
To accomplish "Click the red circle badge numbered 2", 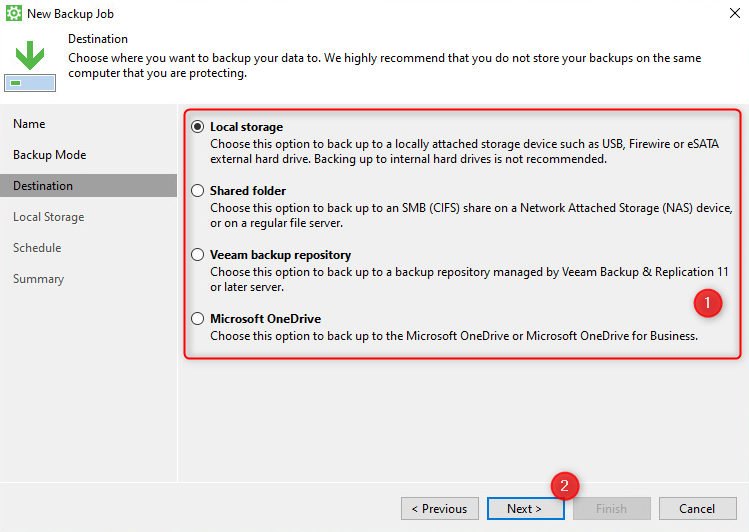I will pos(565,487).
